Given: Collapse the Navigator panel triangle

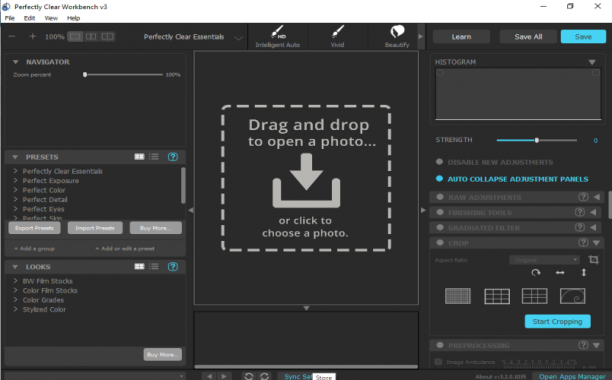Looking at the screenshot, I should (16, 62).
